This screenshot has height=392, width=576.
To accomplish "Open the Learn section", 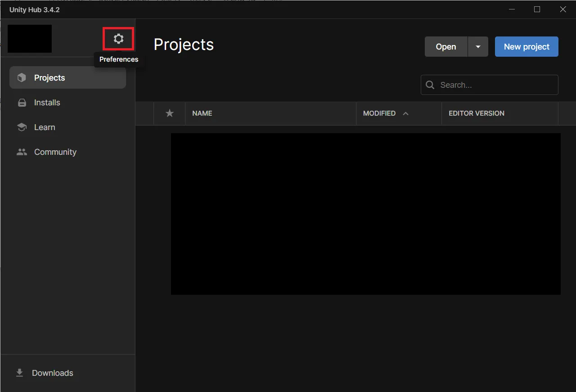I will coord(45,127).
